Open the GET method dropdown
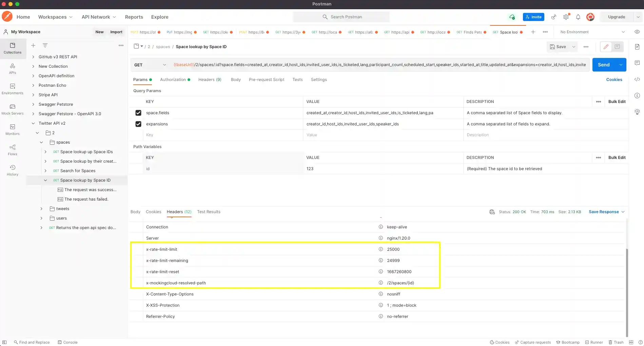 click(x=150, y=65)
